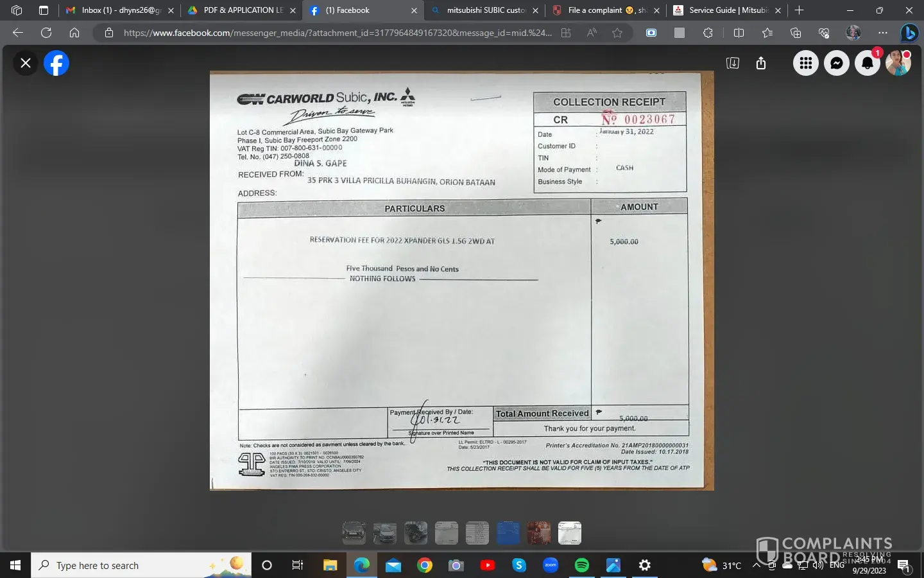
Task: Click the Facebook logo icon
Action: pos(56,63)
